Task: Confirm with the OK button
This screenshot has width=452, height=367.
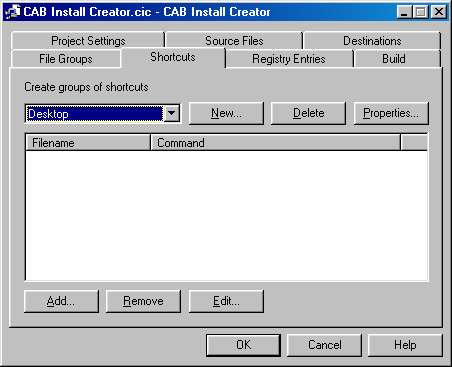Action: tap(243, 345)
